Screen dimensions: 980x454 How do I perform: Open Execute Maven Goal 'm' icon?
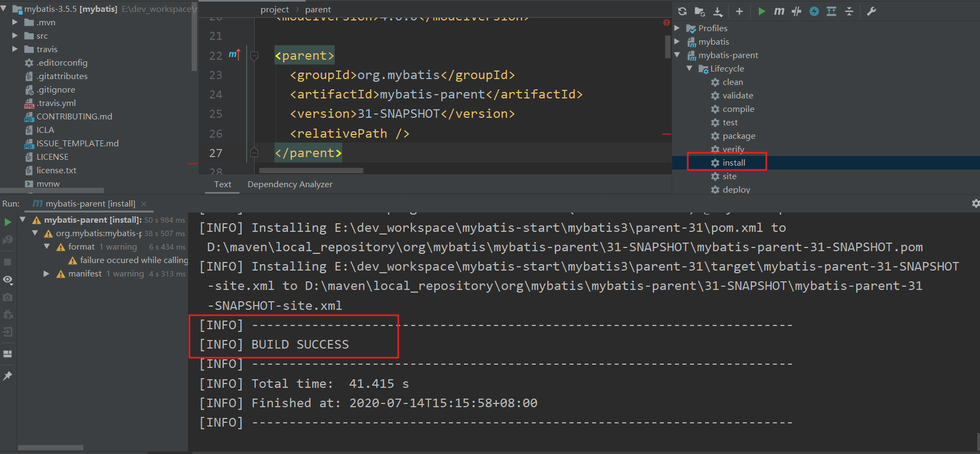[x=779, y=11]
